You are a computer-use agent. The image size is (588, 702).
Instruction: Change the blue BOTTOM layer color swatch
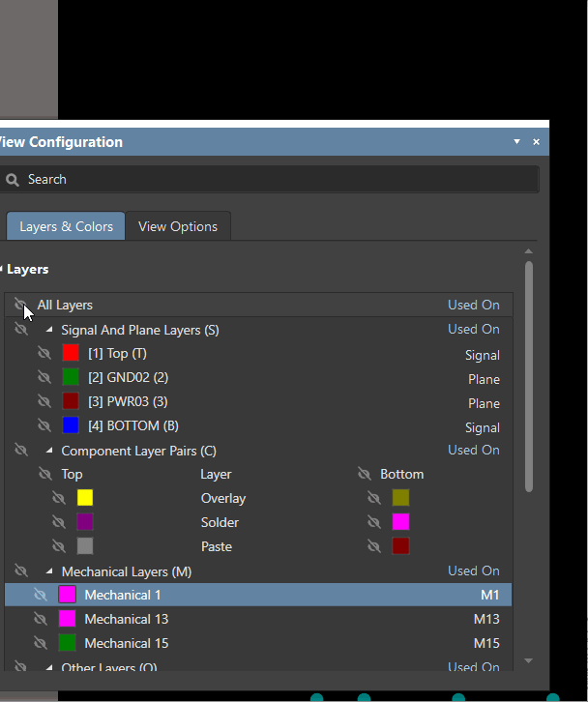point(71,425)
